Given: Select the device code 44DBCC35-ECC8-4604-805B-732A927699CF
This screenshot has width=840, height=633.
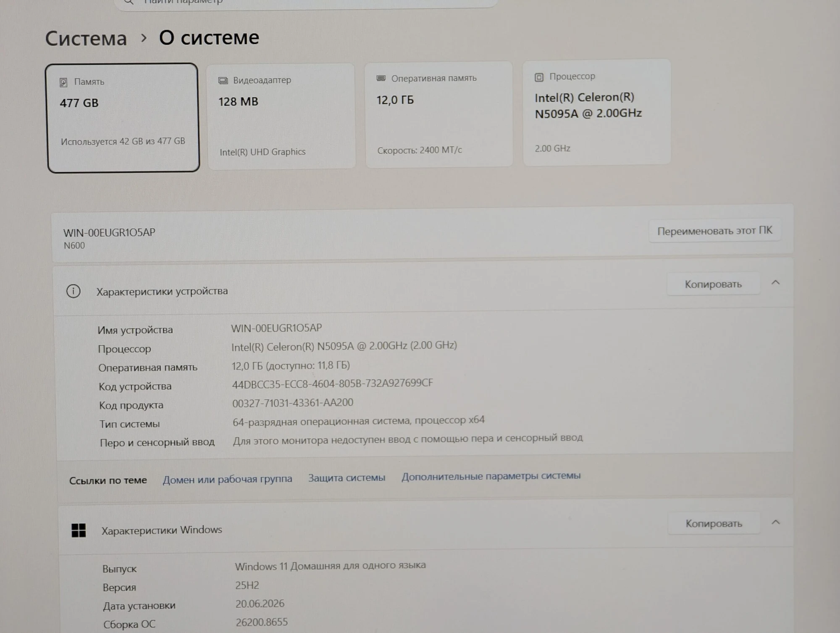Looking at the screenshot, I should 332,384.
